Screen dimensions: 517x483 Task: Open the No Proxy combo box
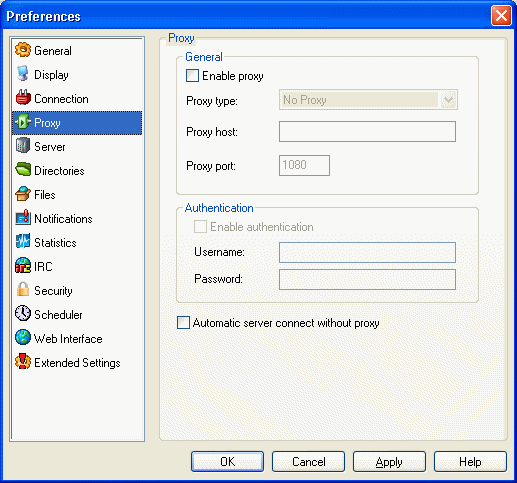368,100
